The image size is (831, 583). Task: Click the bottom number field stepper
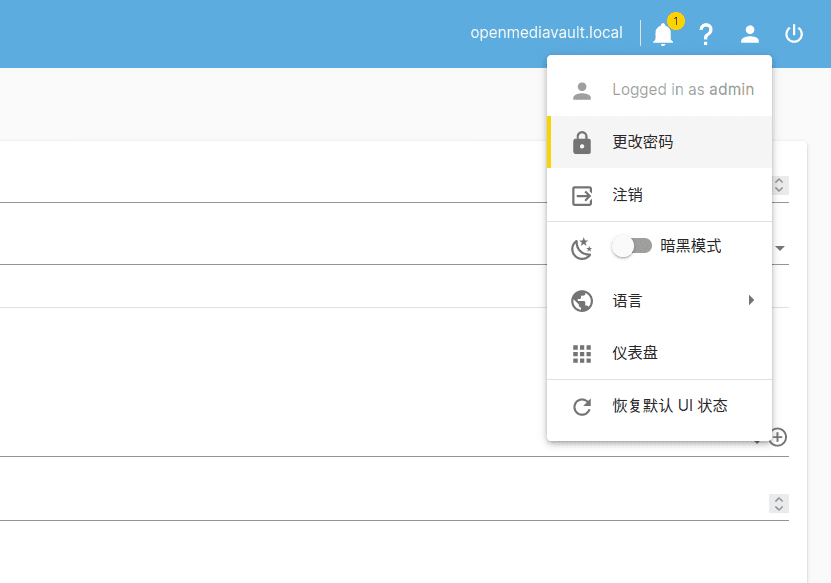click(x=779, y=504)
